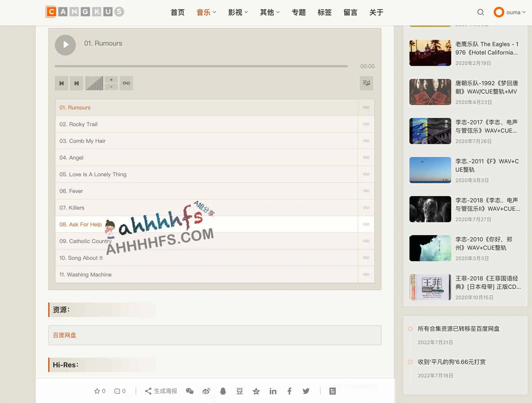Select the previous track icon

(62, 83)
